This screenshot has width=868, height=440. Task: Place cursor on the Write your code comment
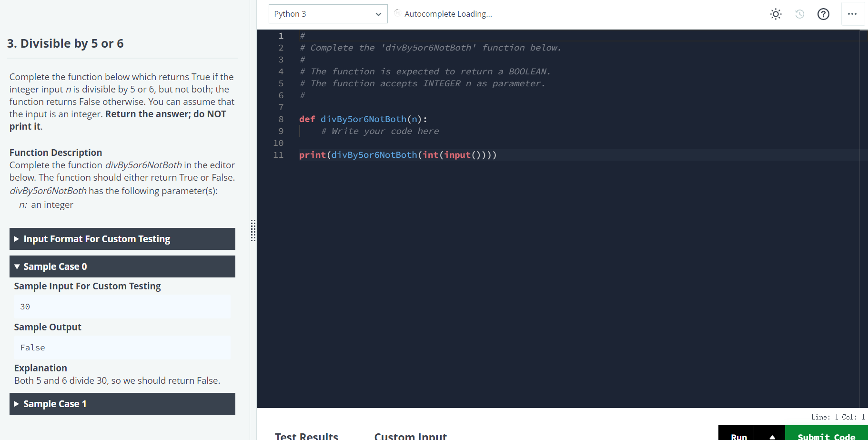coord(379,131)
